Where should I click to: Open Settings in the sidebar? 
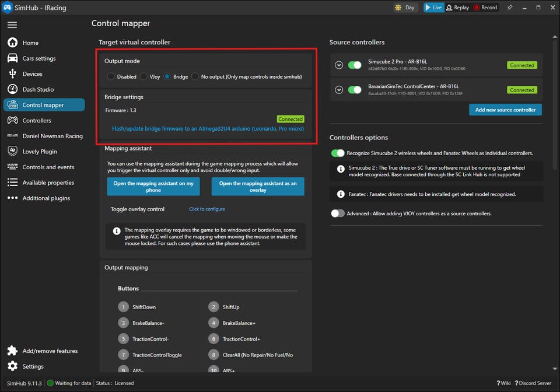[x=33, y=366]
